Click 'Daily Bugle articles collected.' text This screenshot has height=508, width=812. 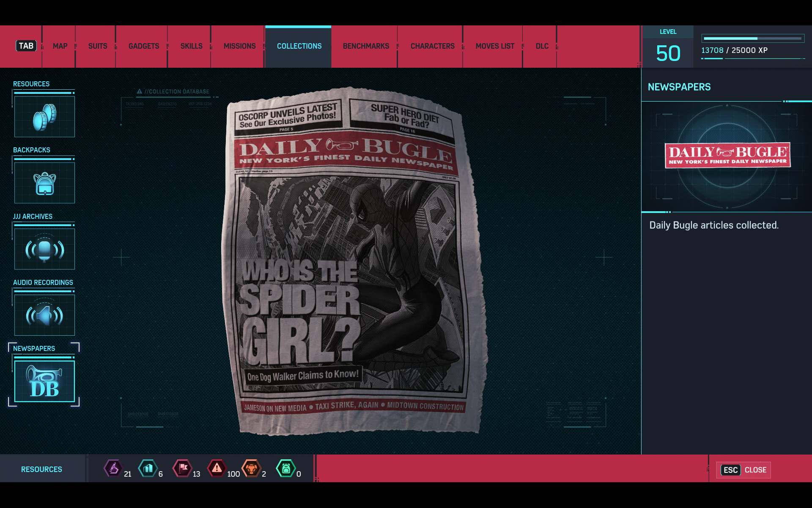tap(714, 225)
